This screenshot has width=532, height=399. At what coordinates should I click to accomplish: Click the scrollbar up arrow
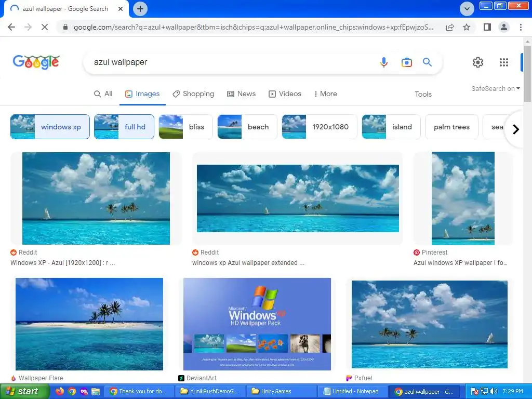tap(527, 41)
